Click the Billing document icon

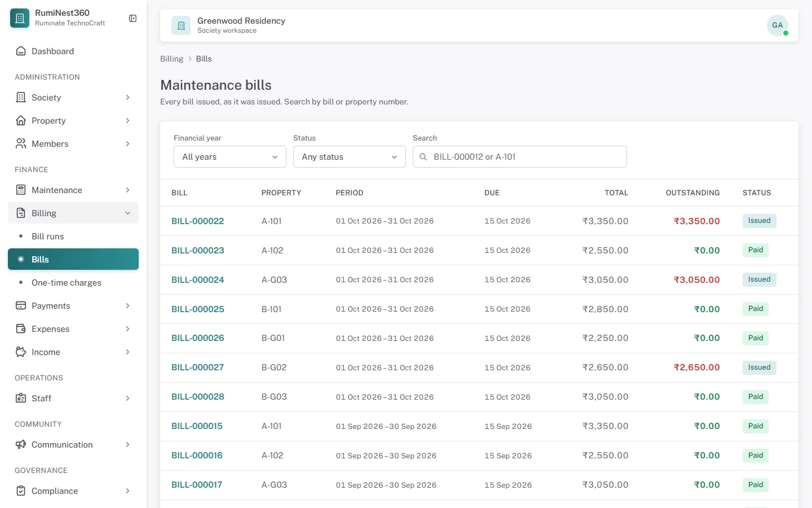pyautogui.click(x=21, y=213)
